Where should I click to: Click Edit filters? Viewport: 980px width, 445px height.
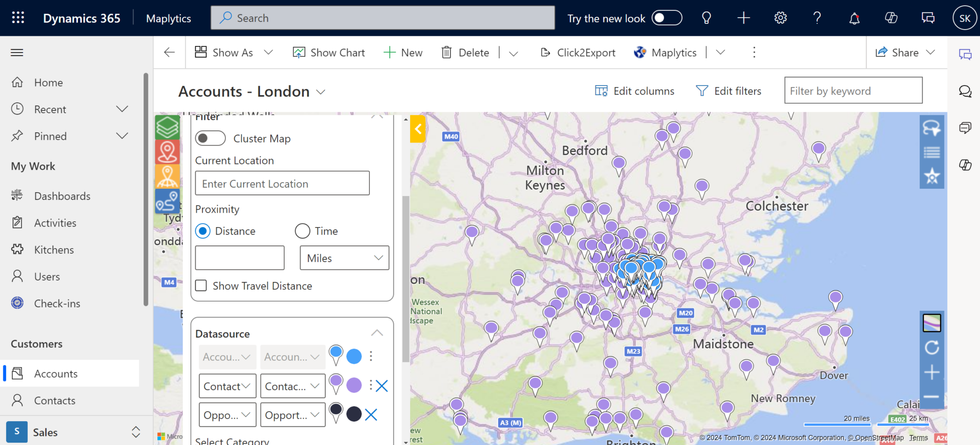728,90
